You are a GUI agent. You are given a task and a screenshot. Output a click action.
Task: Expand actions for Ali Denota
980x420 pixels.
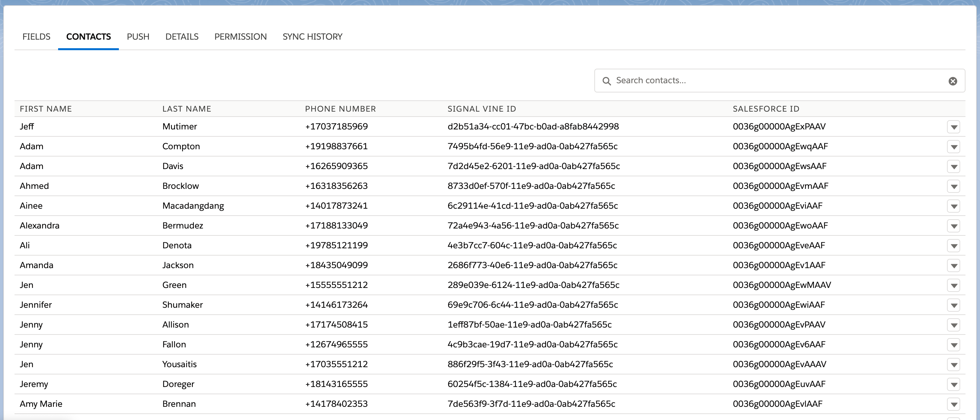953,245
